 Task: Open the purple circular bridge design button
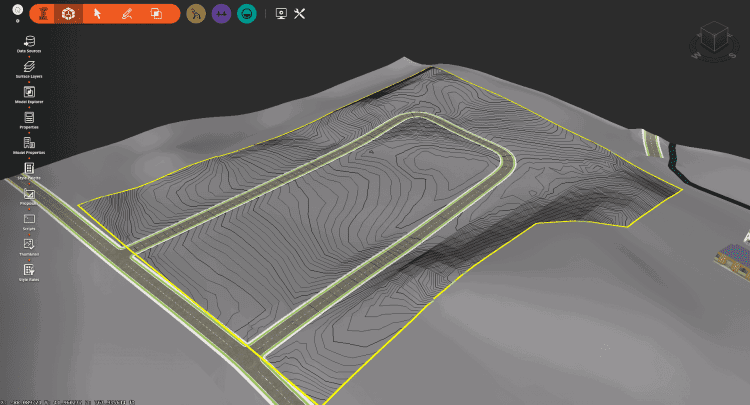221,14
